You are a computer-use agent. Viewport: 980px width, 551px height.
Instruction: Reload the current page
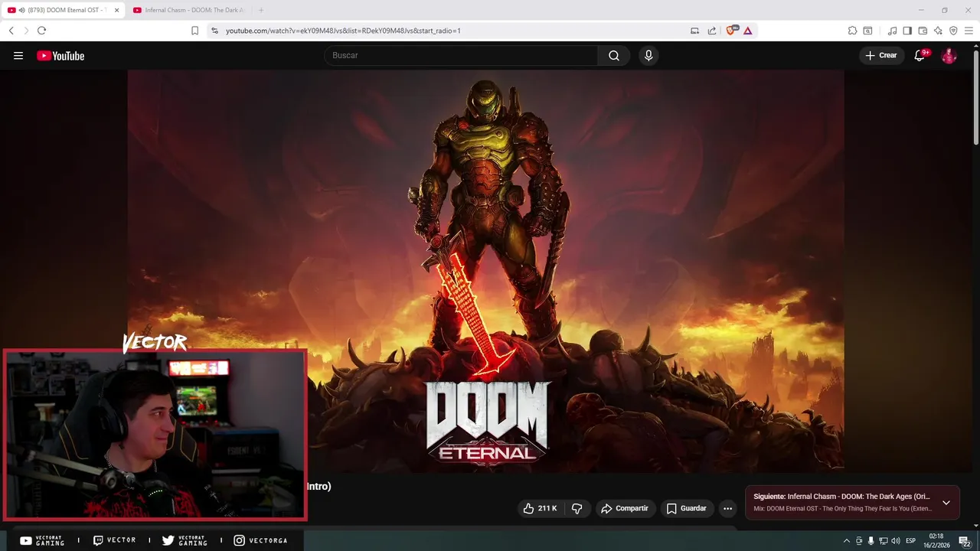41,31
